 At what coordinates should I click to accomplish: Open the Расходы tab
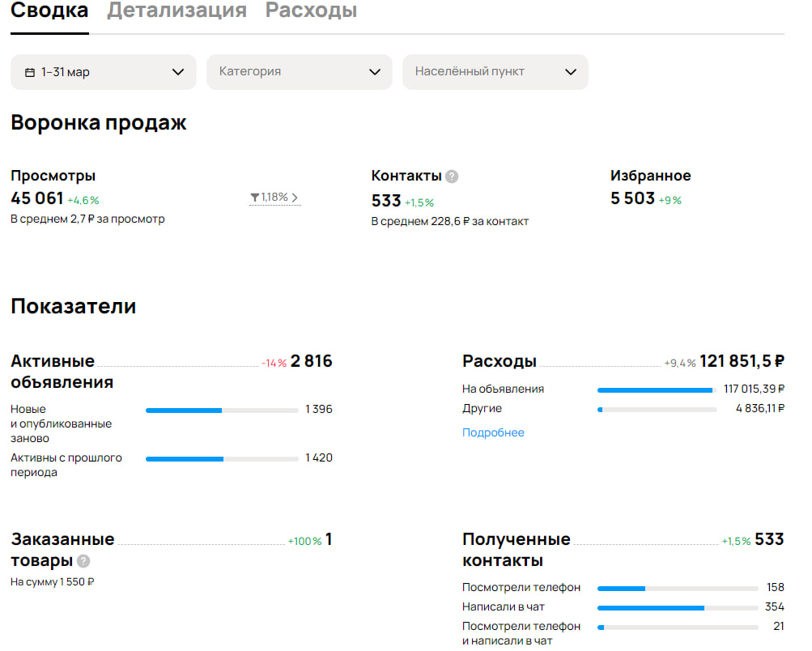click(310, 11)
